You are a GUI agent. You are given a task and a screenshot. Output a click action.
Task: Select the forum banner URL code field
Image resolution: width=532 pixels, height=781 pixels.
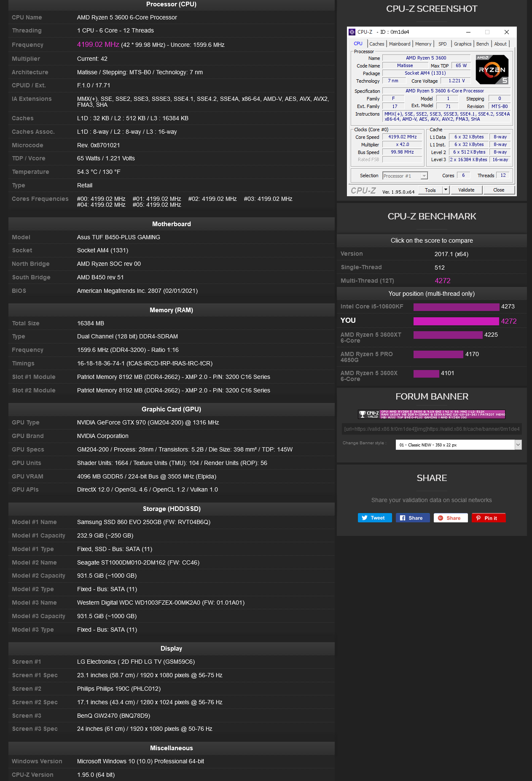(432, 429)
